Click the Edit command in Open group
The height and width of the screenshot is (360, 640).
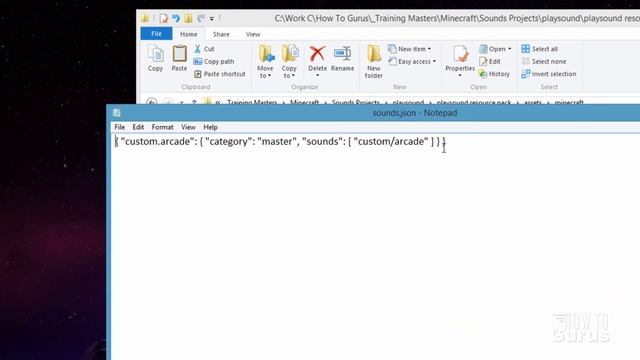tap(490, 61)
